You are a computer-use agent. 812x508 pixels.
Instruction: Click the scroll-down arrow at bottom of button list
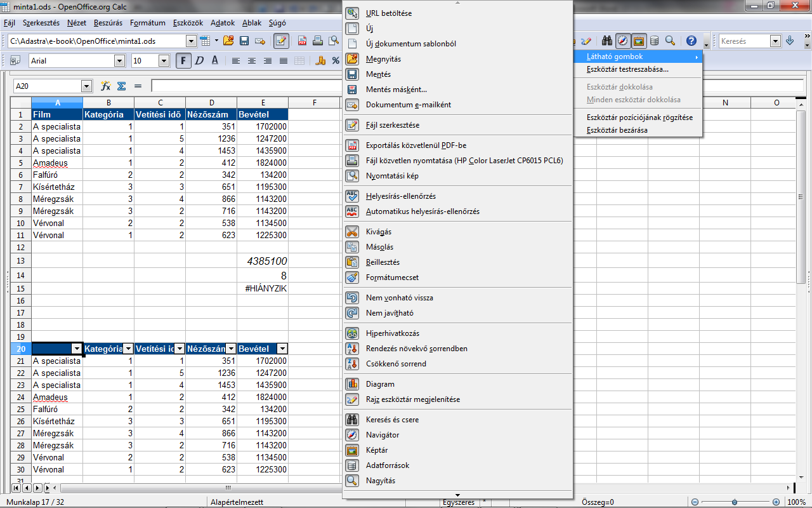coord(457,495)
